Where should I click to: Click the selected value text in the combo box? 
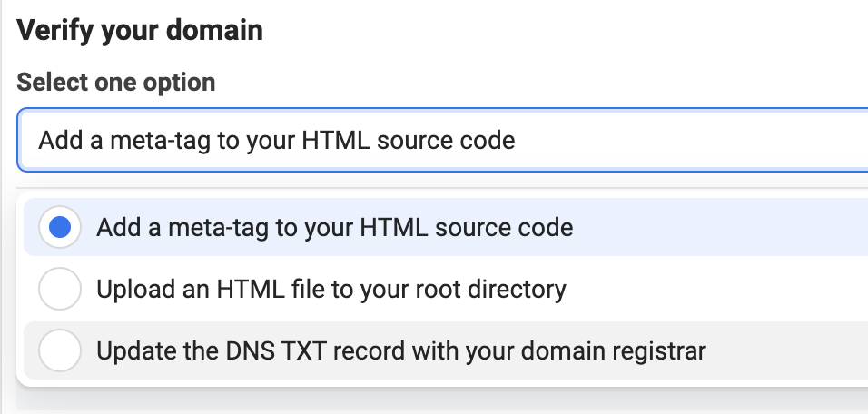click(277, 141)
